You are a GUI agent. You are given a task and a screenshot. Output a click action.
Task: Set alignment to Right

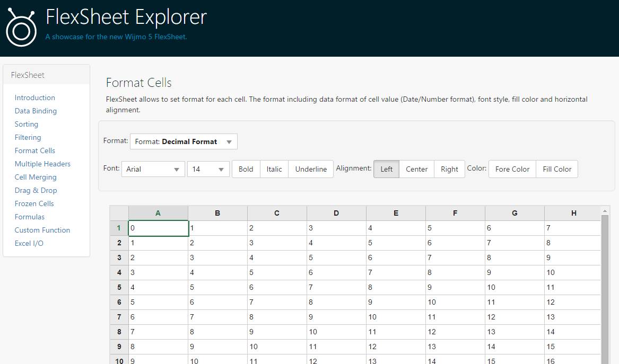[x=449, y=169]
